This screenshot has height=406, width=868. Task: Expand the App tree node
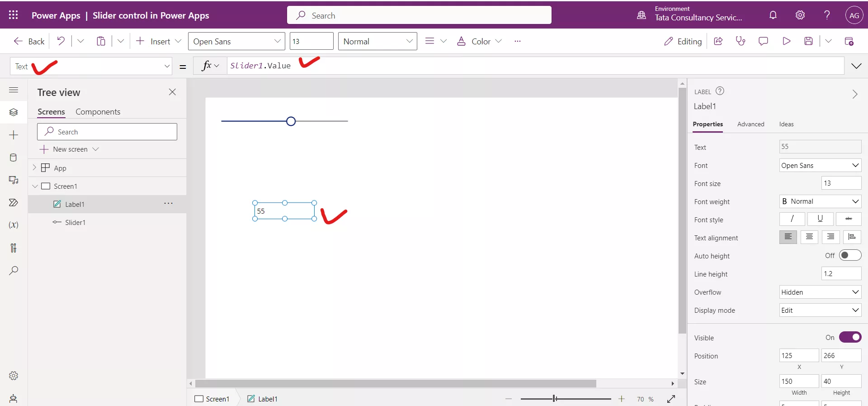(x=34, y=167)
